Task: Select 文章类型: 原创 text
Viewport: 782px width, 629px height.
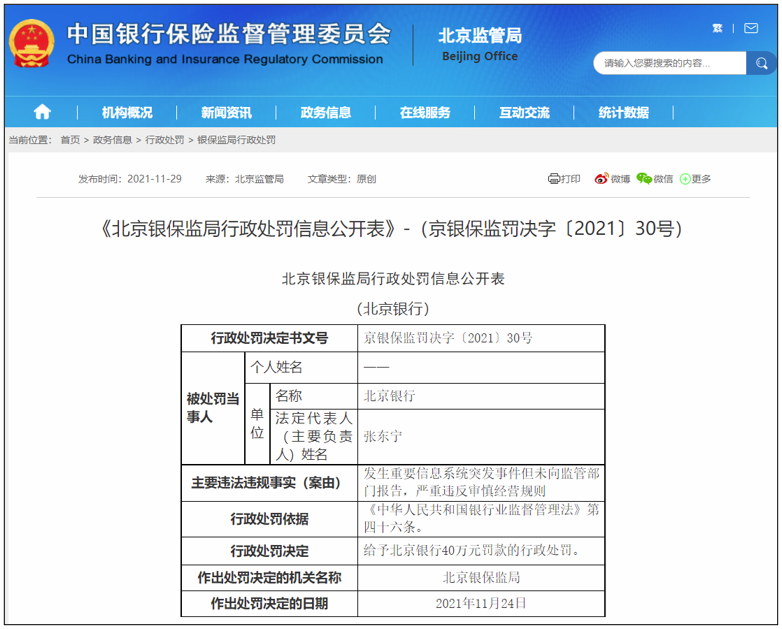Action: click(x=342, y=179)
